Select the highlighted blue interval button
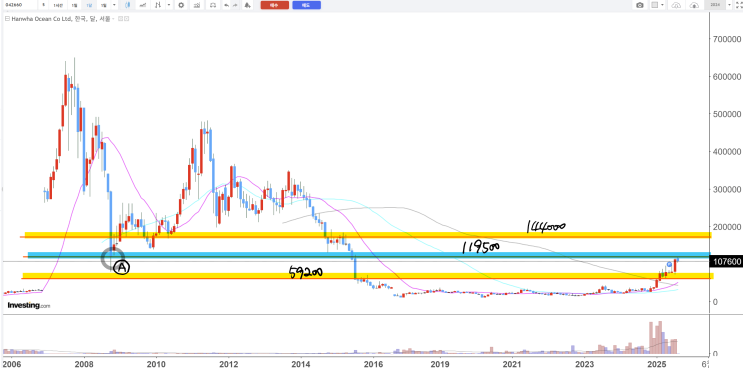The width and height of the screenshot is (743, 368). 89,5
